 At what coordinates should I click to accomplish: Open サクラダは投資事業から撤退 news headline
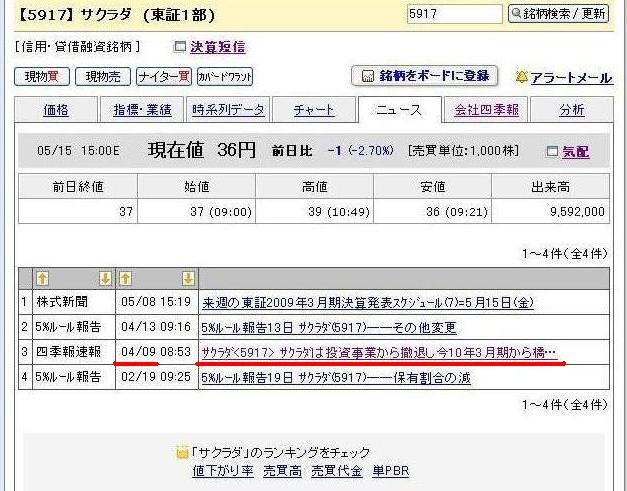click(x=379, y=353)
